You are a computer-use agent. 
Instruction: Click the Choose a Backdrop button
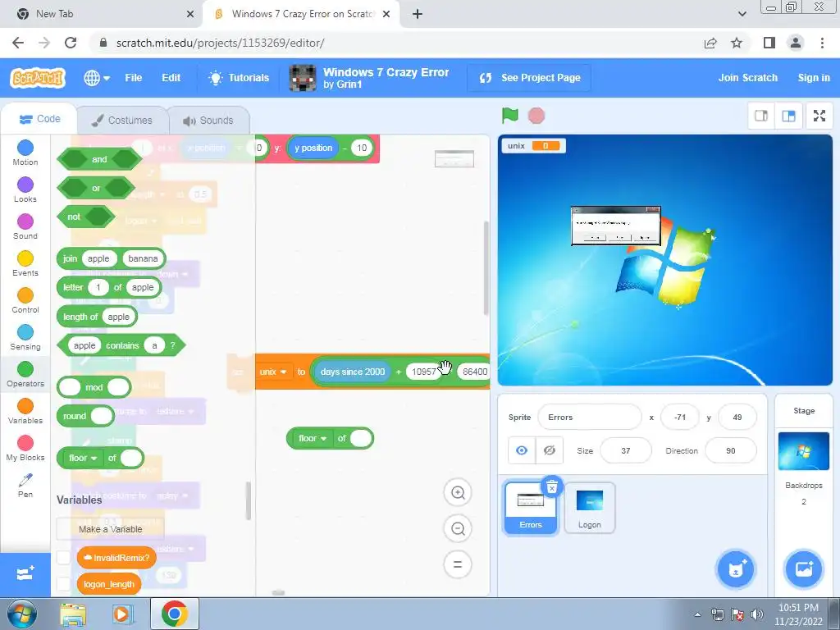coord(804,569)
